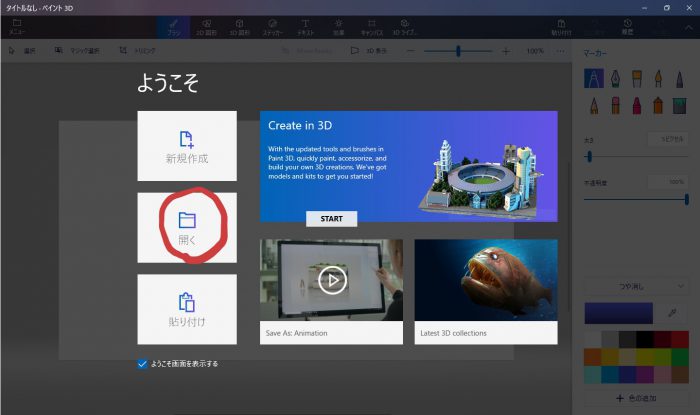Zoom out with the minus button
This screenshot has height=415, width=700.
tap(411, 51)
